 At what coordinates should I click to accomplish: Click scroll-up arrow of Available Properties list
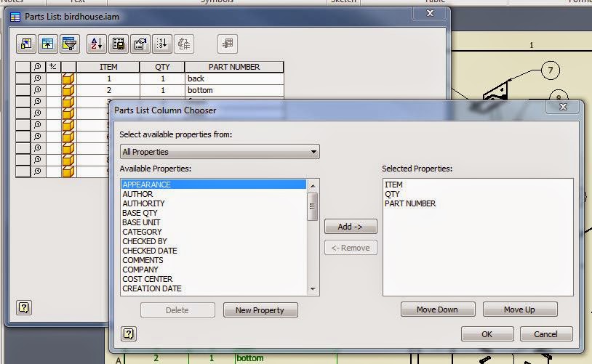pos(313,185)
